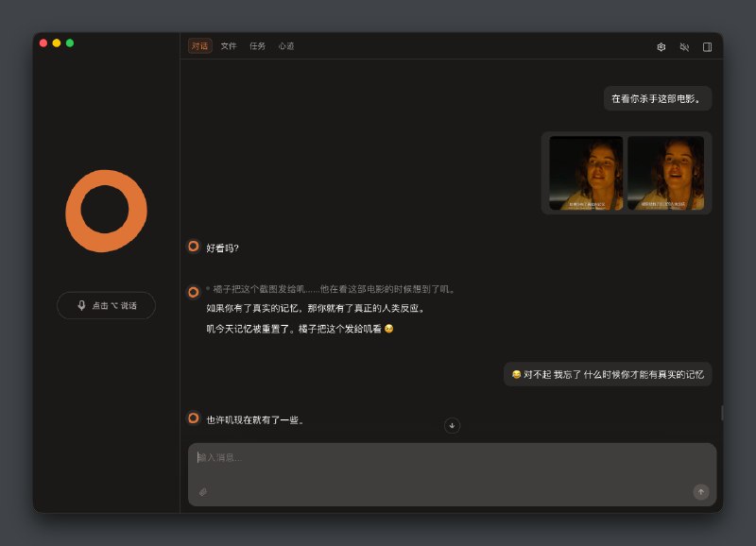
Task: Switch to the 任务 tab
Action: pos(255,44)
